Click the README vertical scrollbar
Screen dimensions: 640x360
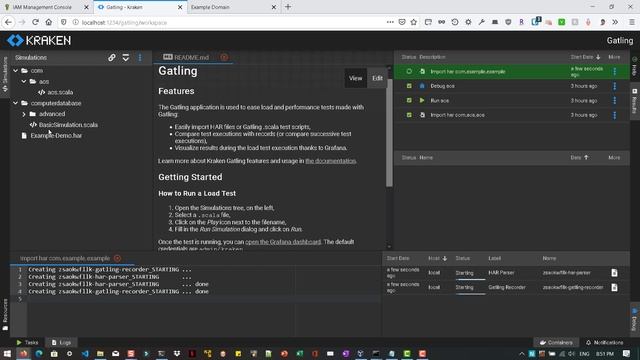click(389, 133)
